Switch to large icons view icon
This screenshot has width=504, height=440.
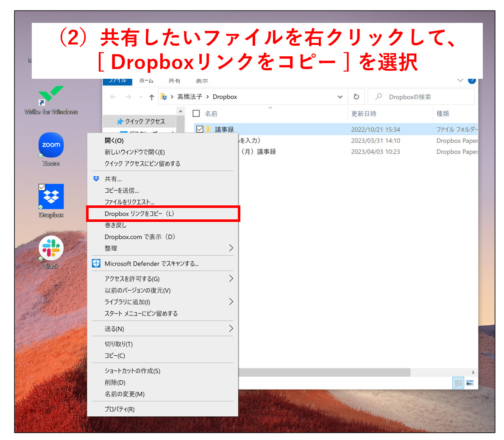470,383
